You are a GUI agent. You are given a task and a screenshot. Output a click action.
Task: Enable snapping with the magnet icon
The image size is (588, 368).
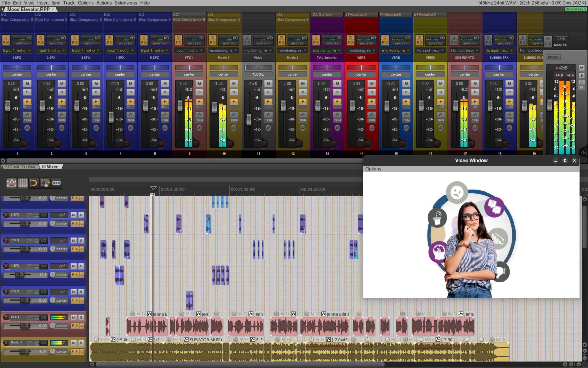(x=34, y=183)
